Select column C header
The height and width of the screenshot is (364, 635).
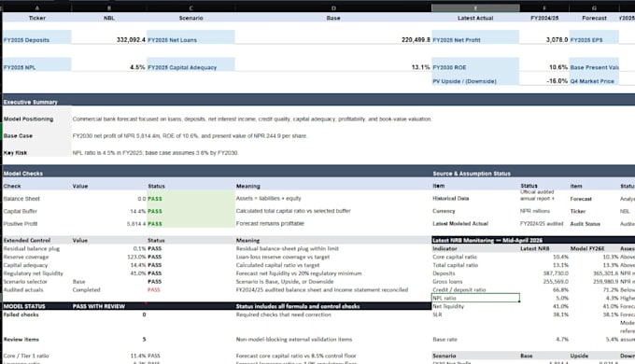[190, 7]
